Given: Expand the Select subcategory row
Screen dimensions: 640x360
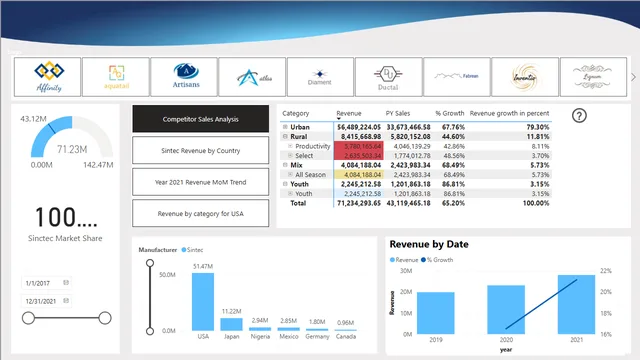Looking at the screenshot, I should point(290,156).
